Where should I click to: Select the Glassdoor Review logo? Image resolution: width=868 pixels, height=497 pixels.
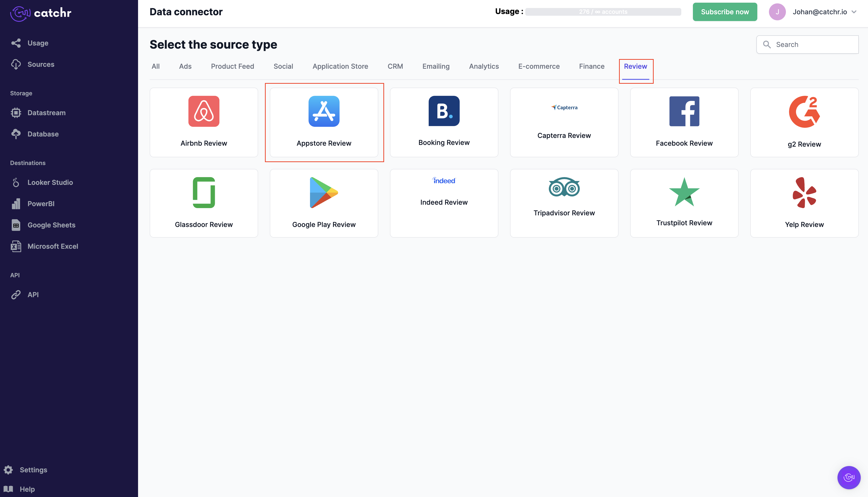click(204, 193)
